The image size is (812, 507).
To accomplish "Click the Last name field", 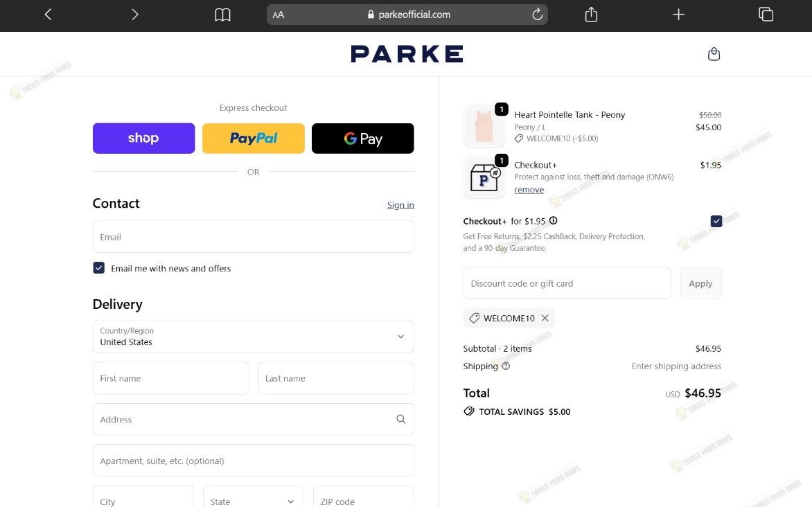I will tap(335, 378).
